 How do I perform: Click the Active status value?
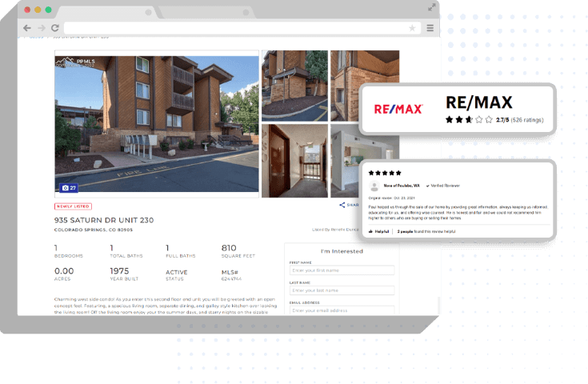point(176,272)
